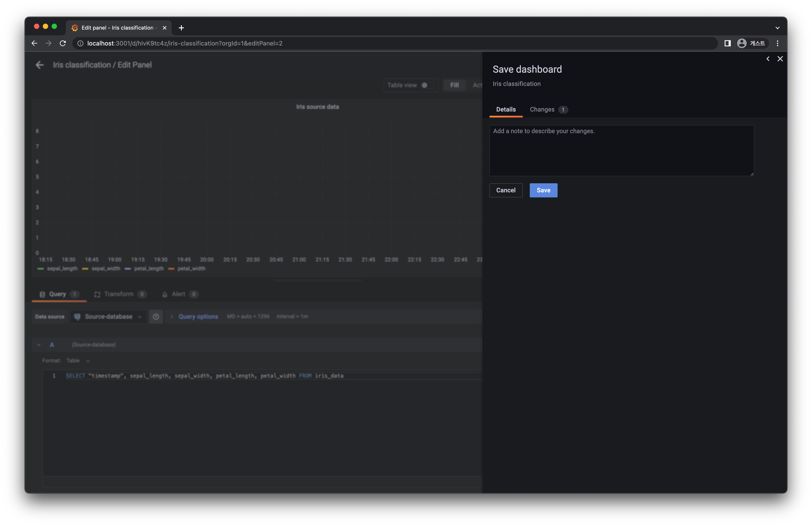Click the data source help icon
Image resolution: width=812 pixels, height=526 pixels.
156,316
